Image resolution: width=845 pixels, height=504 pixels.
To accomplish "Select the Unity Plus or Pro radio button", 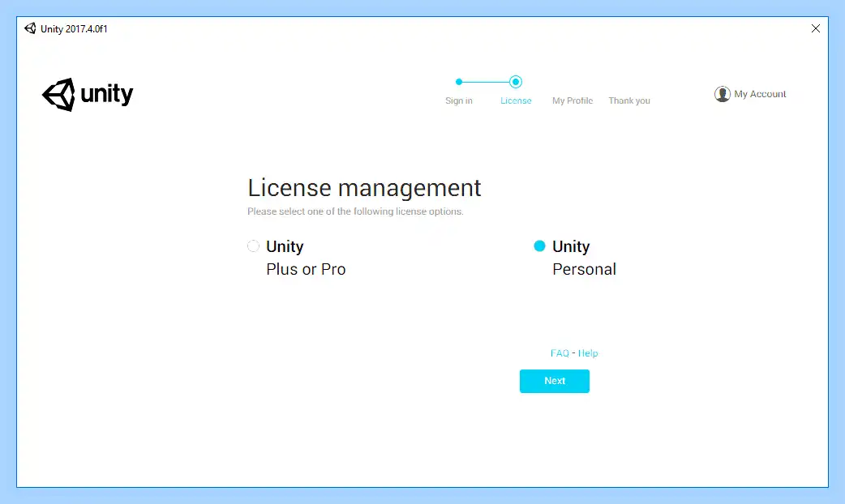I will click(253, 246).
